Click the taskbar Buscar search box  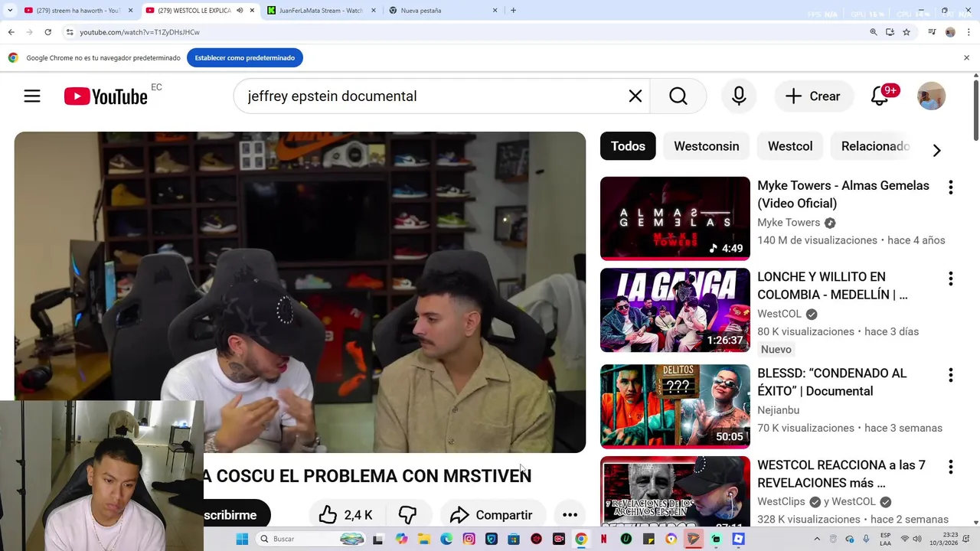point(312,539)
